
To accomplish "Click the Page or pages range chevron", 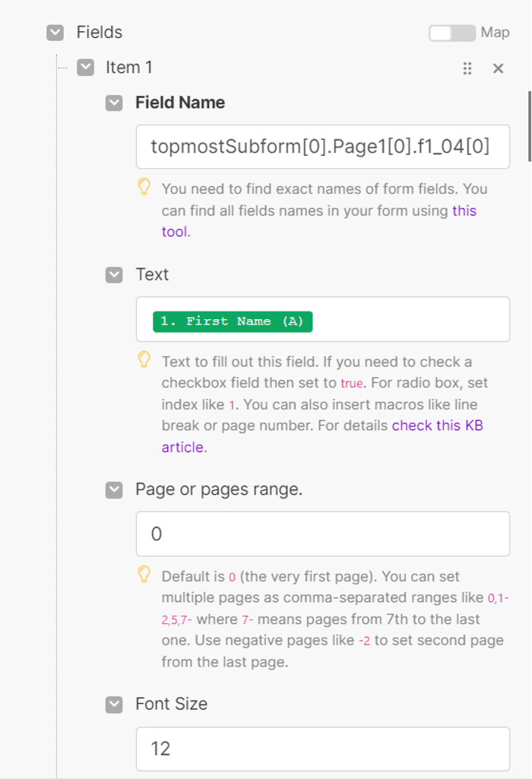I will pos(114,490).
